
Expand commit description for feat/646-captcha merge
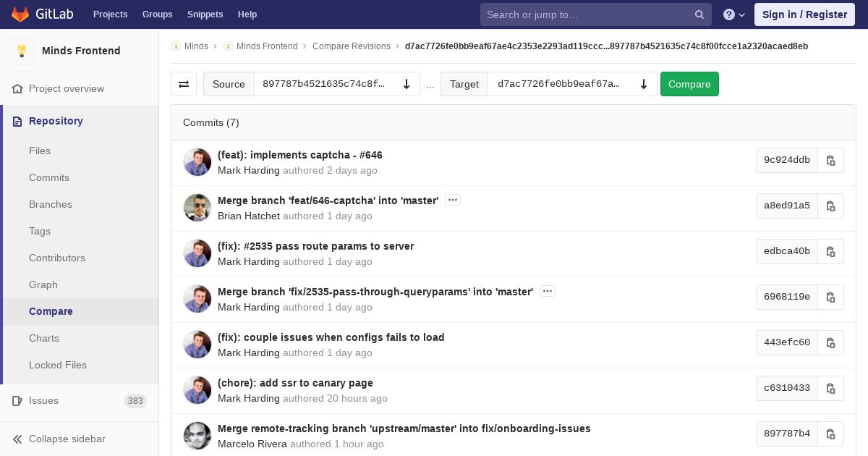453,200
